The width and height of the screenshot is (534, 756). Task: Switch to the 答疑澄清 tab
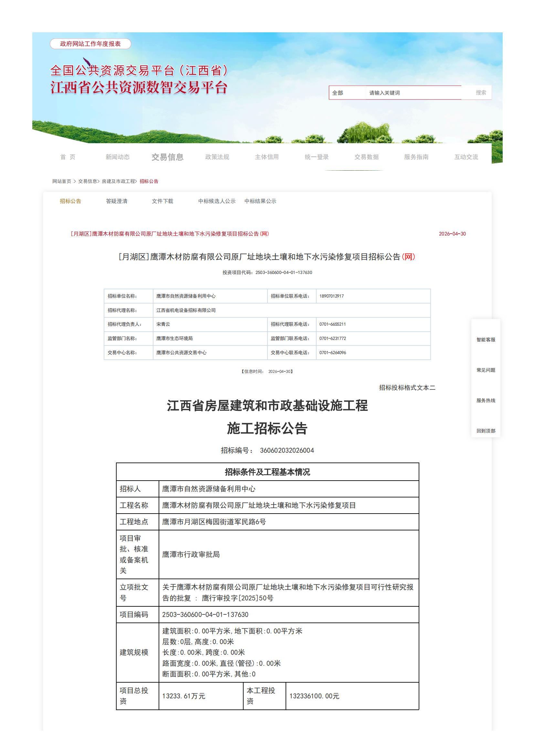pos(117,201)
